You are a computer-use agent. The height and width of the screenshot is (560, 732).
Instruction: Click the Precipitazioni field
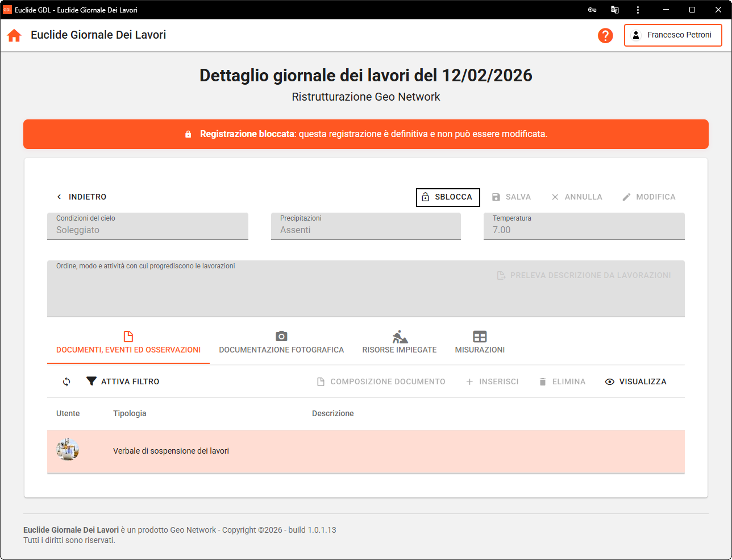coord(365,227)
